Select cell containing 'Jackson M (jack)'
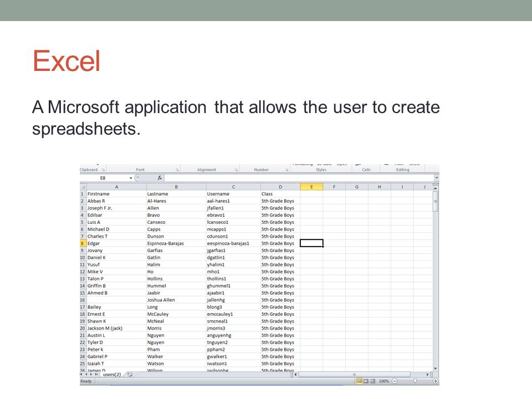This screenshot has height=399, width=532. [x=116, y=328]
